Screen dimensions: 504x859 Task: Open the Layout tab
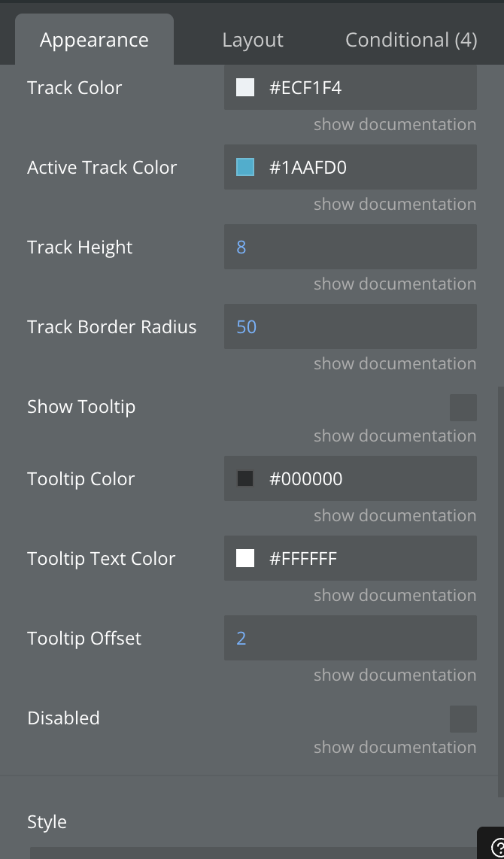253,40
